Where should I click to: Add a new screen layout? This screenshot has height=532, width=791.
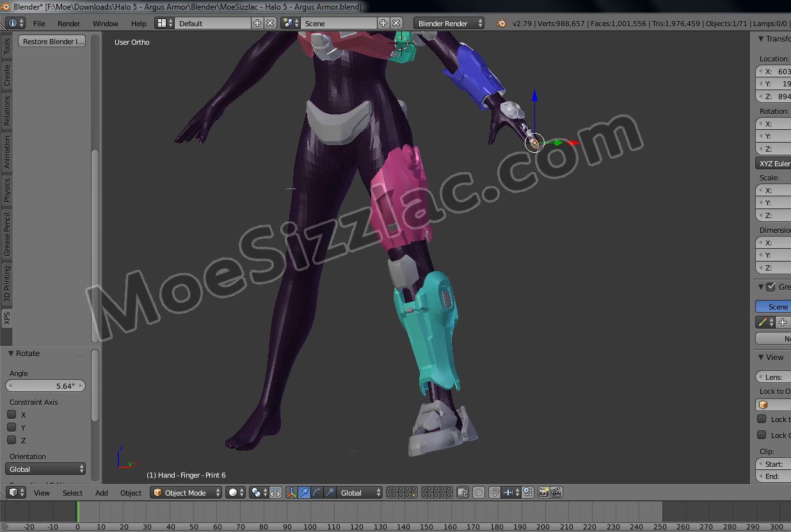(x=257, y=23)
